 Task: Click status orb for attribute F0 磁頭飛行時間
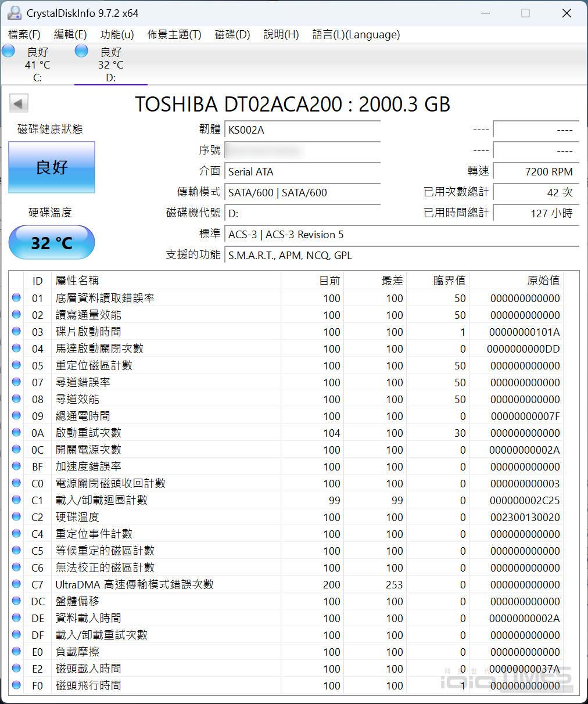coord(16,685)
